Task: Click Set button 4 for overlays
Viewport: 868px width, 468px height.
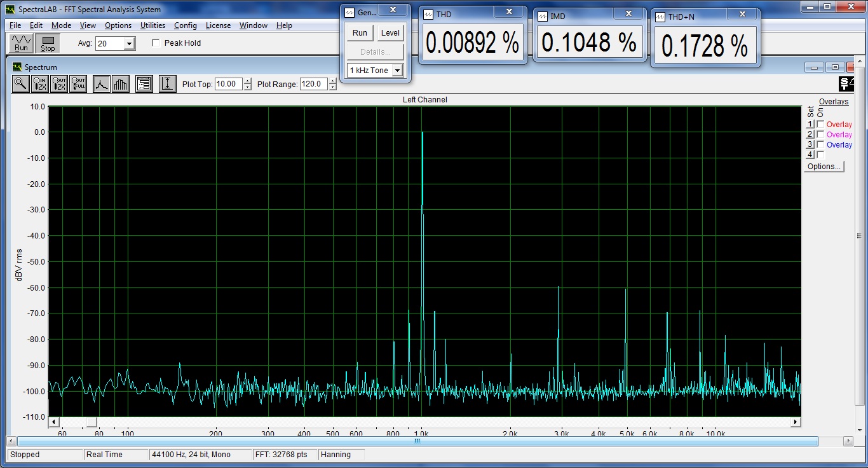Action: (810, 155)
